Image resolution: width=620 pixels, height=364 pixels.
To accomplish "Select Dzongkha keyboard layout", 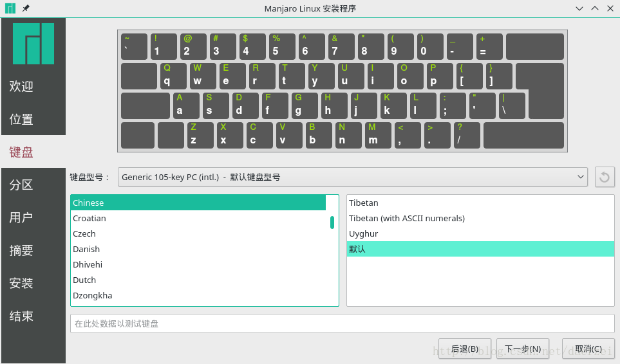I will click(x=198, y=295).
